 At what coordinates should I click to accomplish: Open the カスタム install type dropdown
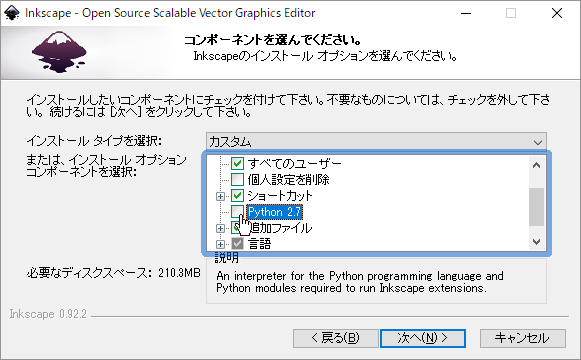(x=376, y=141)
